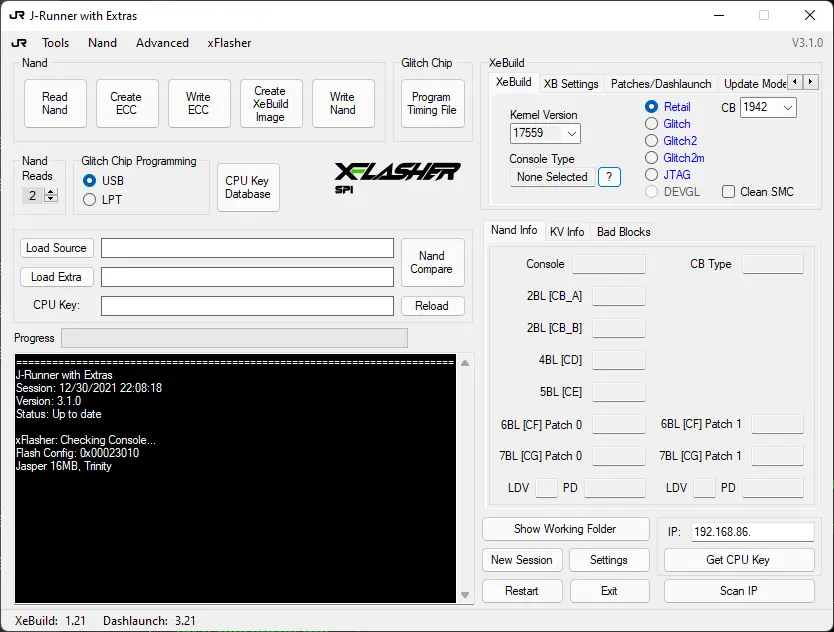
Task: Click the Scan IP button
Action: point(739,591)
